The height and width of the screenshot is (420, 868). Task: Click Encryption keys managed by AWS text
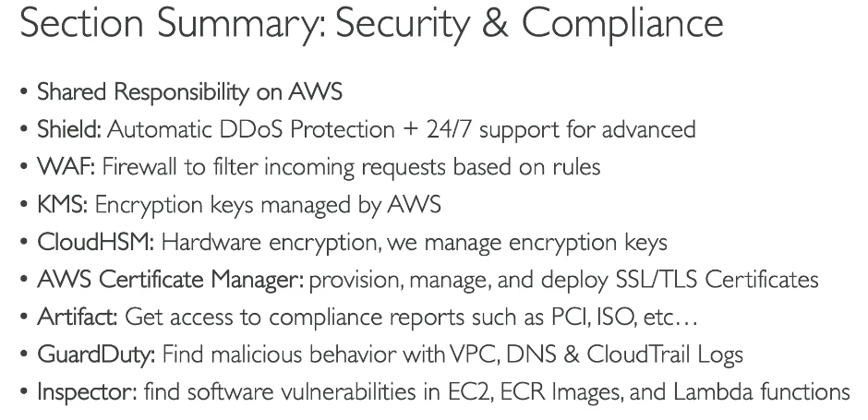click(x=268, y=205)
